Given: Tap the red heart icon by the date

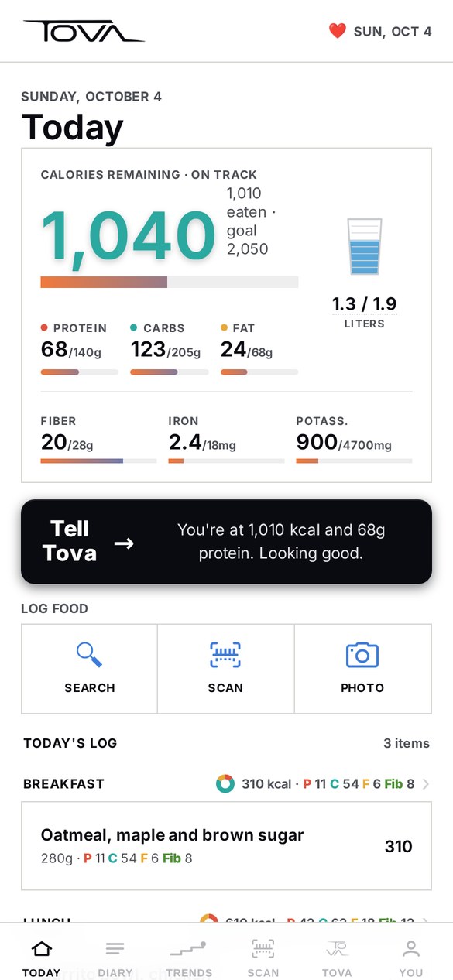Looking at the screenshot, I should tap(337, 31).
